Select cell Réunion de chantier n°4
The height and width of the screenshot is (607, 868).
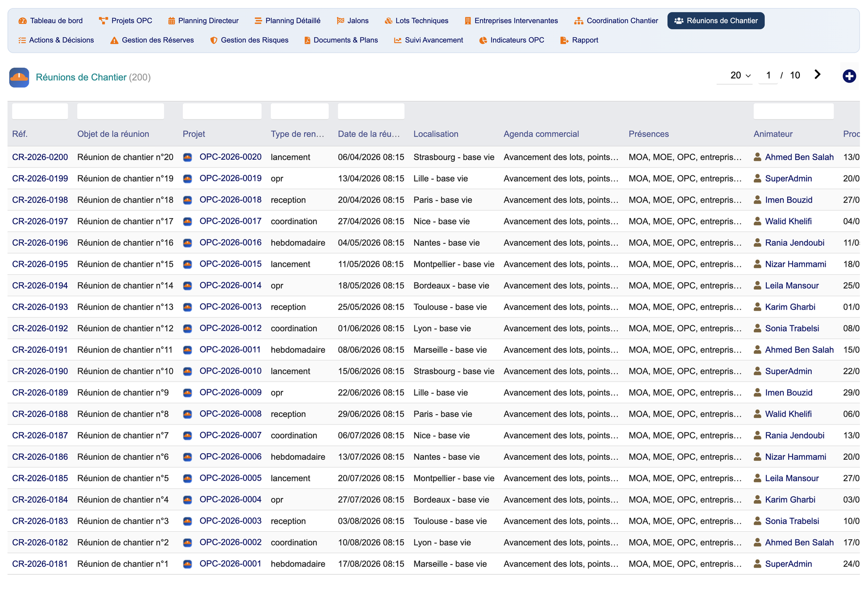click(123, 500)
